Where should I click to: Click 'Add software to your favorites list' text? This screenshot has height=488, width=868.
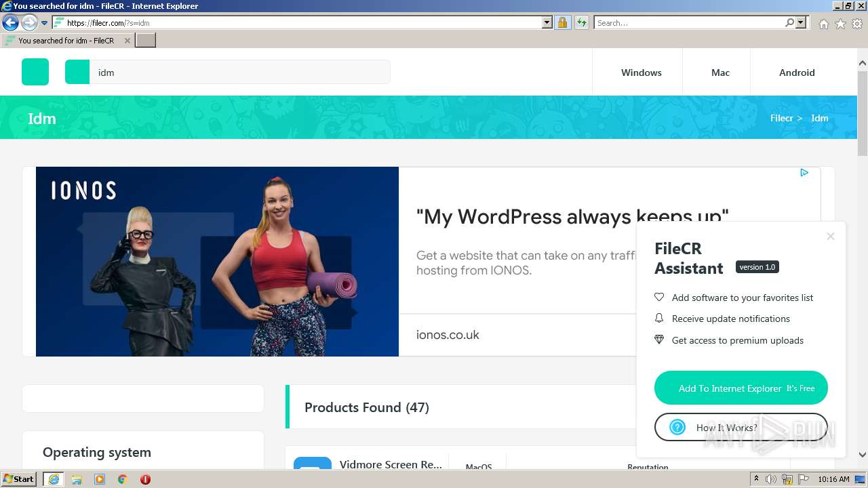(743, 298)
